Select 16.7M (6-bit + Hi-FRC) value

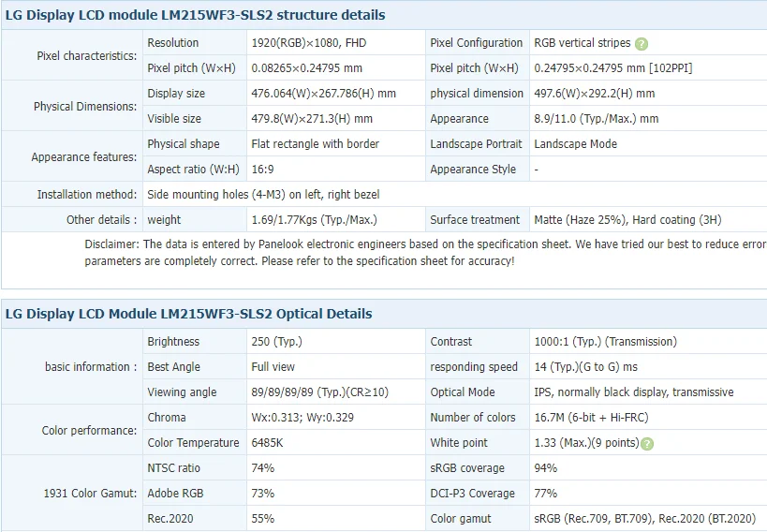pos(591,418)
